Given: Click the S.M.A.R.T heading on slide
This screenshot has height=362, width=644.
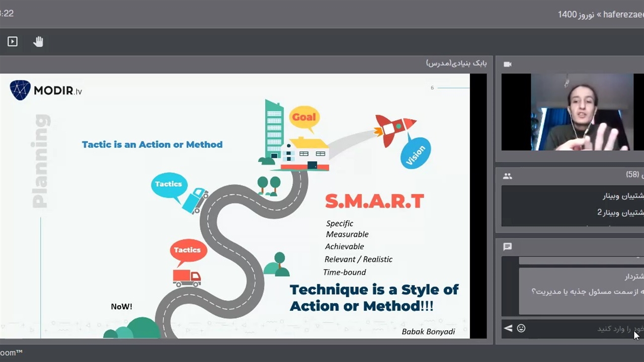Looking at the screenshot, I should [x=374, y=202].
